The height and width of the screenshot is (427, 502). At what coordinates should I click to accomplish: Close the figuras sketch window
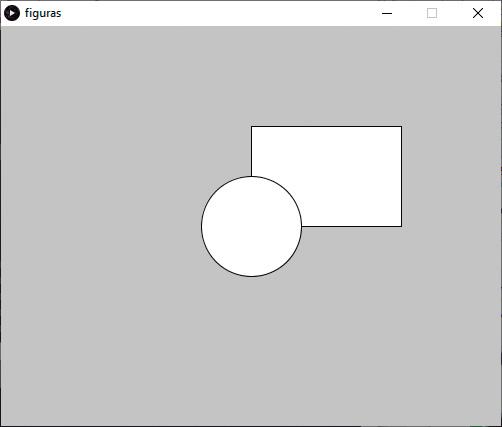click(478, 13)
